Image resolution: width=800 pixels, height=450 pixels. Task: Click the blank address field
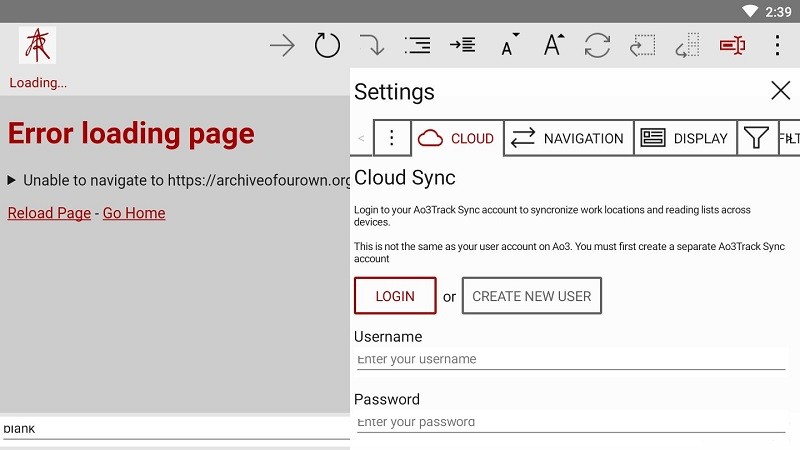[x=175, y=429]
